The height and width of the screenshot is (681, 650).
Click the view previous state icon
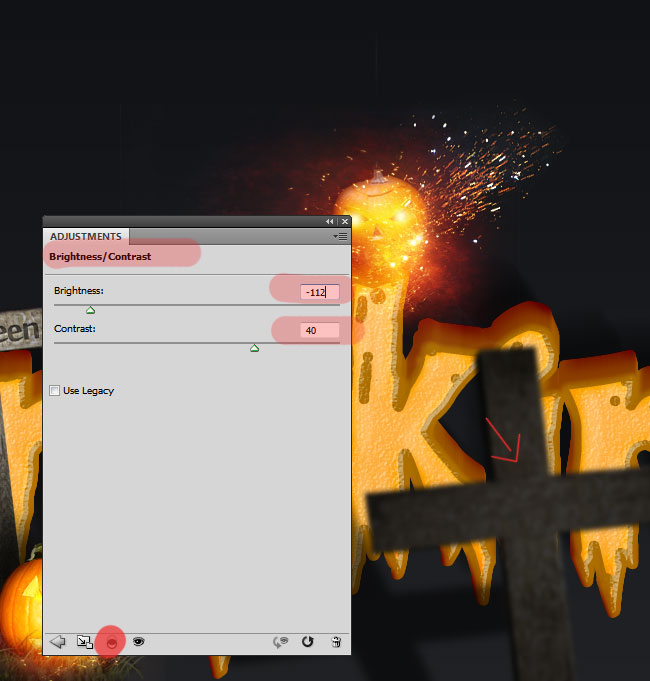point(281,642)
